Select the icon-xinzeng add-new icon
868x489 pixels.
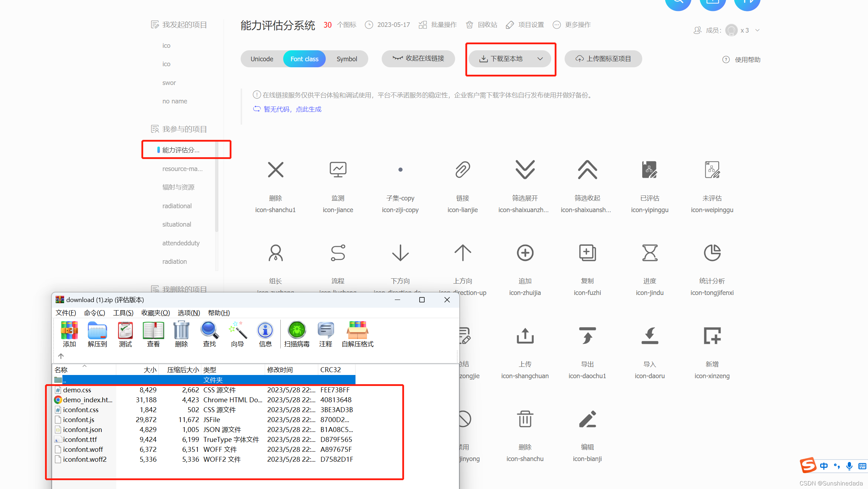click(x=712, y=336)
